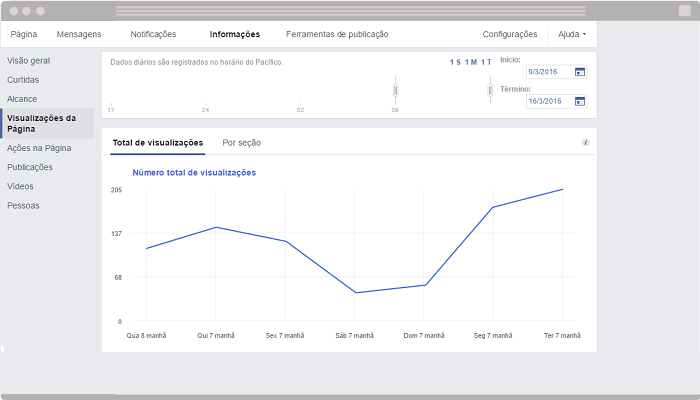The width and height of the screenshot is (700, 400).
Task: Open Configurações
Action: tap(510, 34)
